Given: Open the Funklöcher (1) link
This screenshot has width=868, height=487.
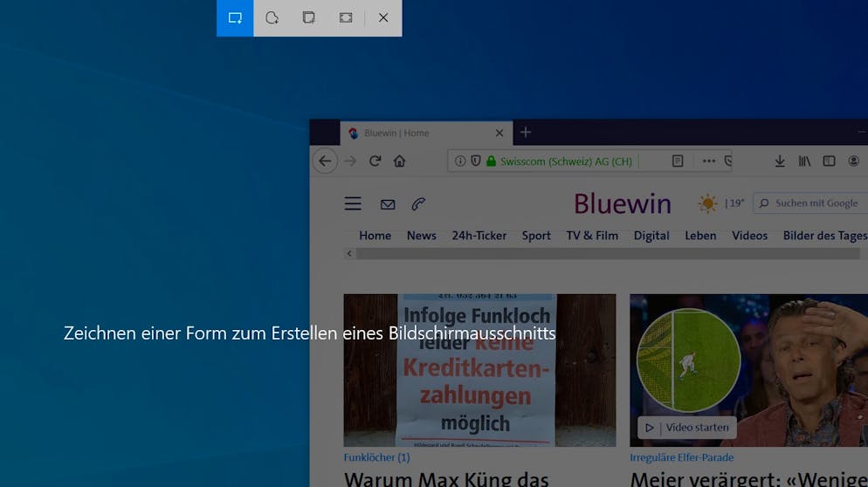Looking at the screenshot, I should pyautogui.click(x=376, y=457).
